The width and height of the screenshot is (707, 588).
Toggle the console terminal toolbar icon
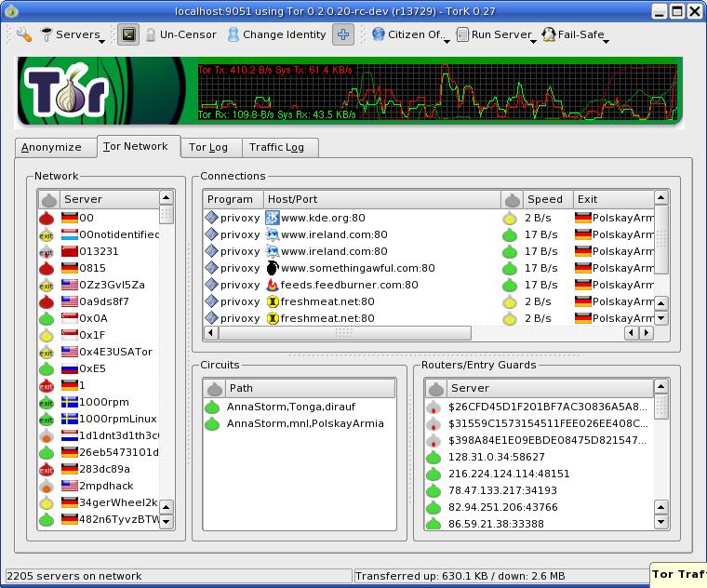(x=128, y=34)
